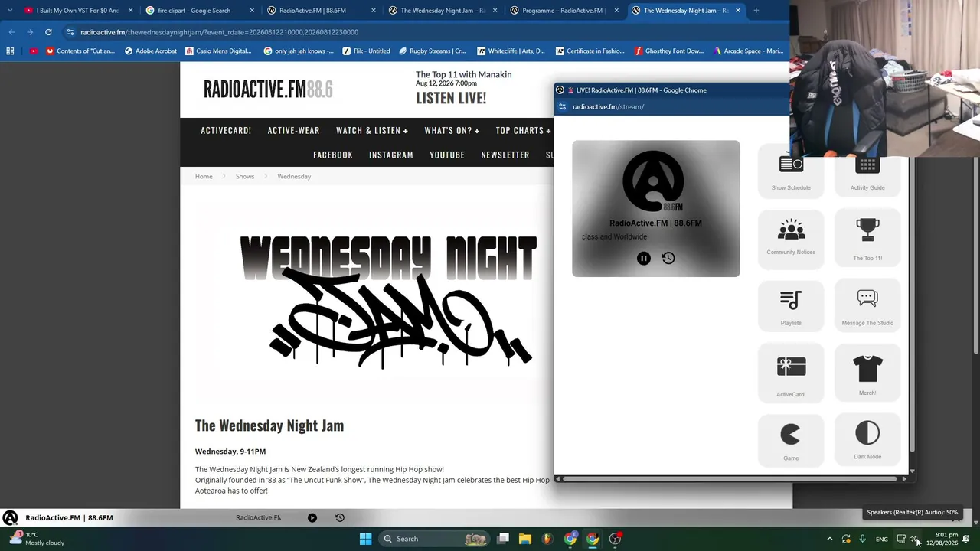Click site information icon in popup address bar
Image resolution: width=980 pixels, height=551 pixels.
point(563,106)
